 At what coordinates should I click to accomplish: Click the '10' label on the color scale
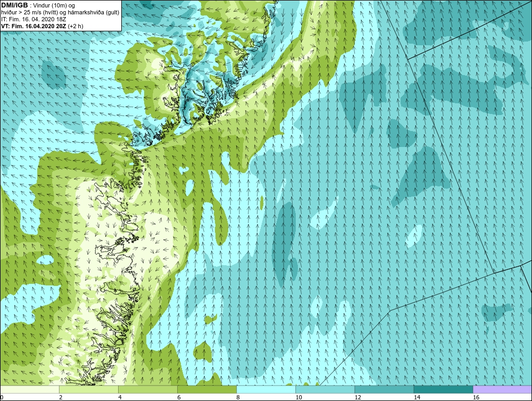[x=298, y=397]
